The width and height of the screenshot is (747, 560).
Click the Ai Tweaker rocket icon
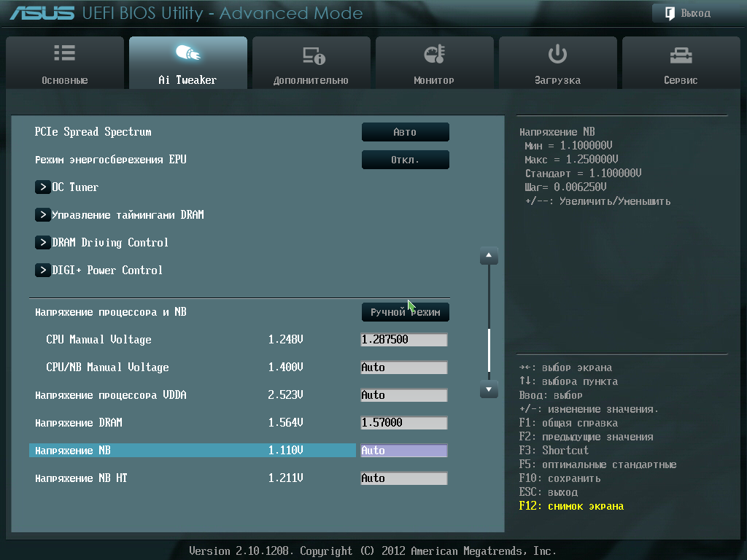click(187, 52)
